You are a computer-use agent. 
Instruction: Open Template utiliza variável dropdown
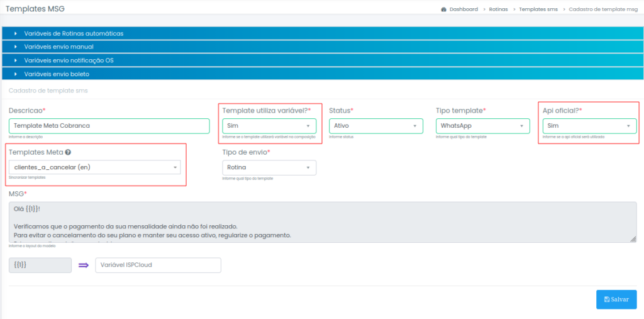[269, 126]
